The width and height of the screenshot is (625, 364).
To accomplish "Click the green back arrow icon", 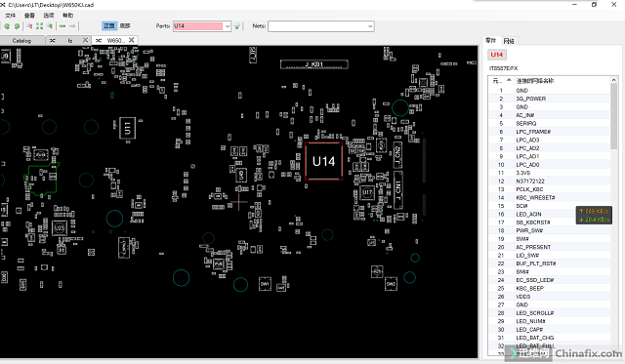I will click(x=62, y=26).
